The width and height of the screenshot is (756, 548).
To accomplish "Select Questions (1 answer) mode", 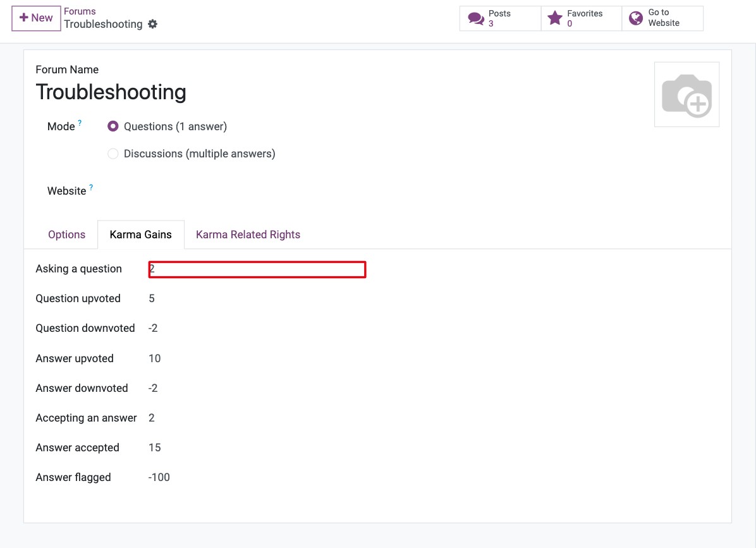I will pyautogui.click(x=113, y=126).
